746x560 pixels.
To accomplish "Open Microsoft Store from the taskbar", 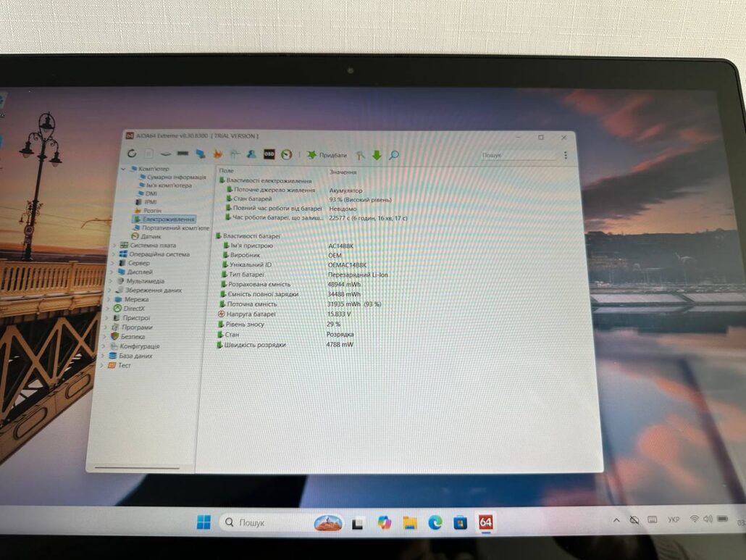I will (x=460, y=523).
